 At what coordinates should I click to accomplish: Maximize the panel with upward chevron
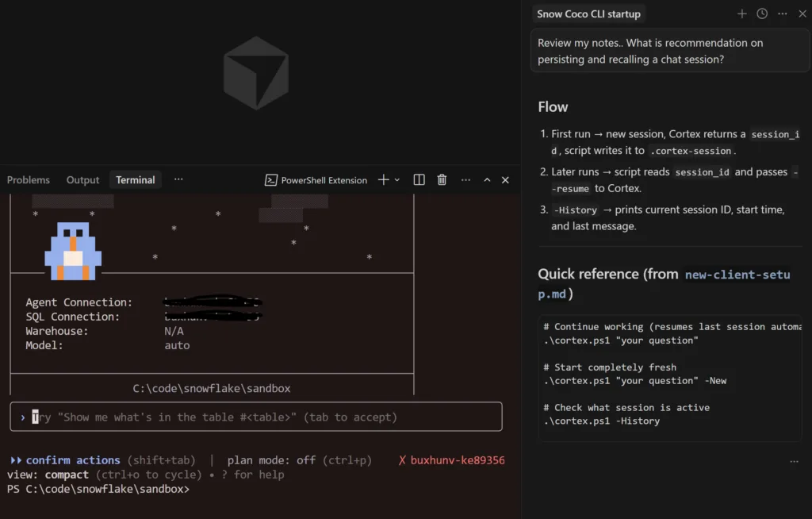487,180
